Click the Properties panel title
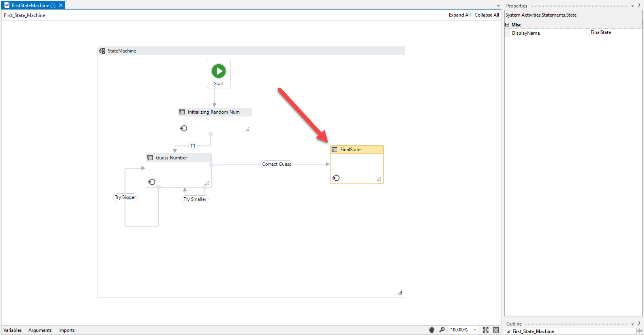 [516, 6]
